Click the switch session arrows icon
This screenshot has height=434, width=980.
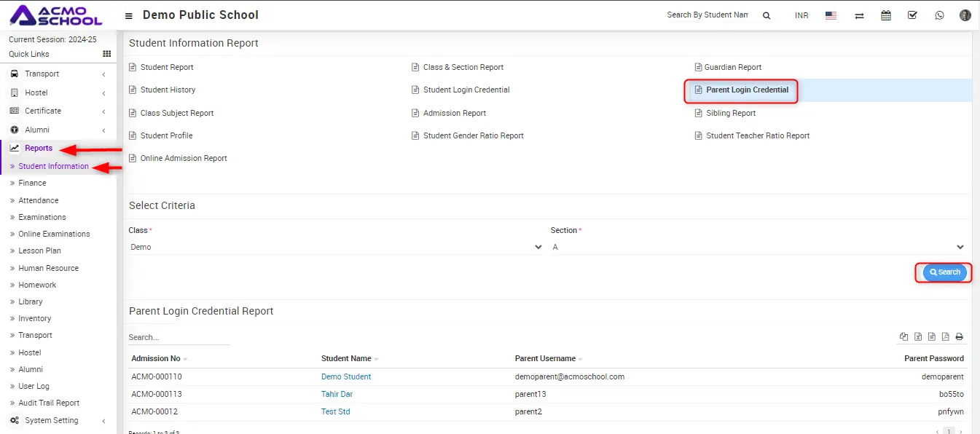coord(859,15)
